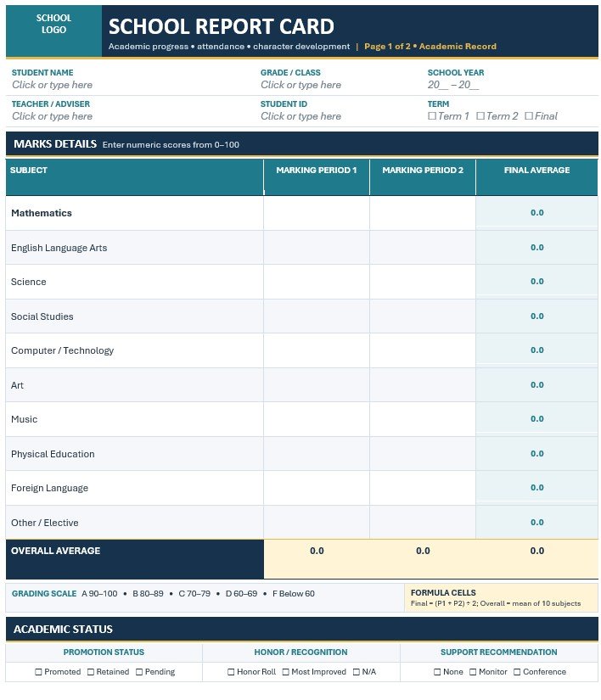Click Science Marking Period 2 cell
Viewport: 601px width, 700px height.
pyautogui.click(x=423, y=282)
